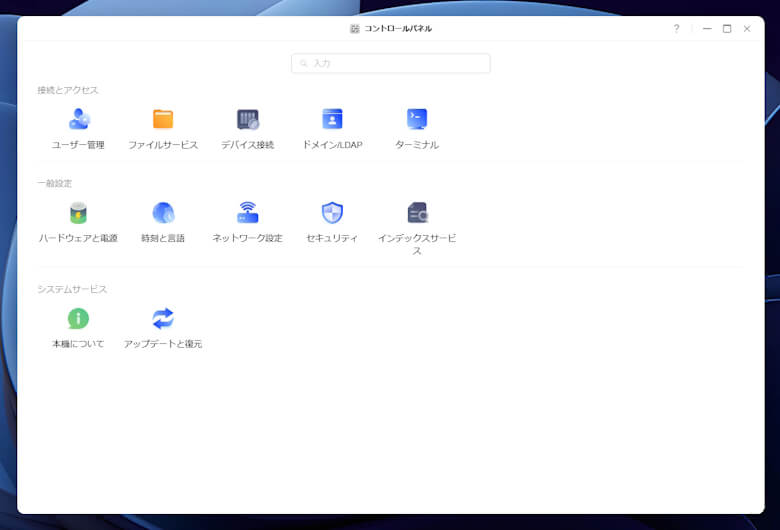Open アップデートと復元

pyautogui.click(x=163, y=319)
